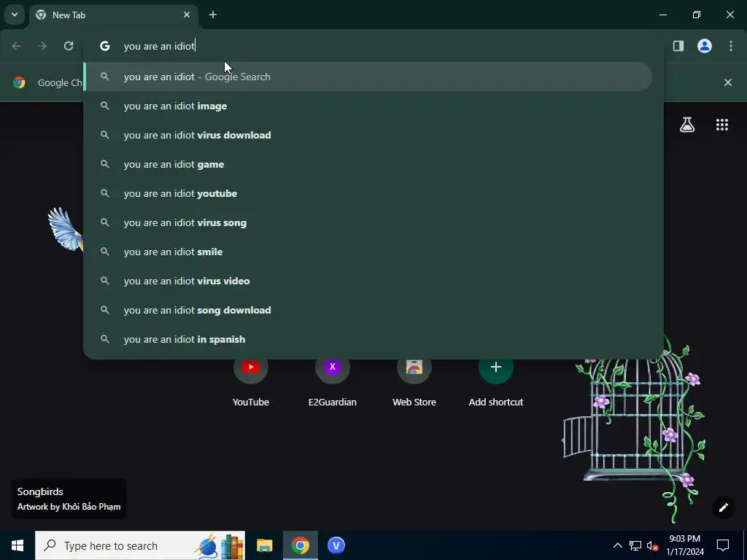Pick 'you are an idiot virus song' suggestion
747x560 pixels.
click(368, 222)
